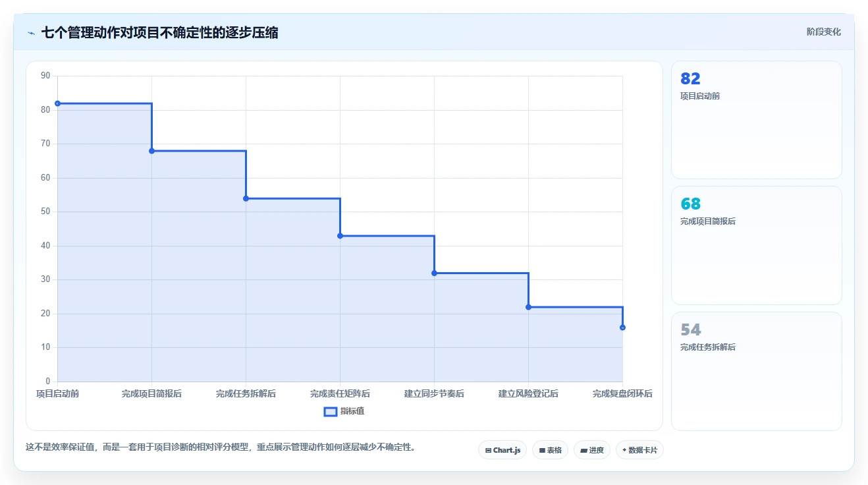
Task: Click the data point at 项目启动前 (82)
Action: pos(57,103)
